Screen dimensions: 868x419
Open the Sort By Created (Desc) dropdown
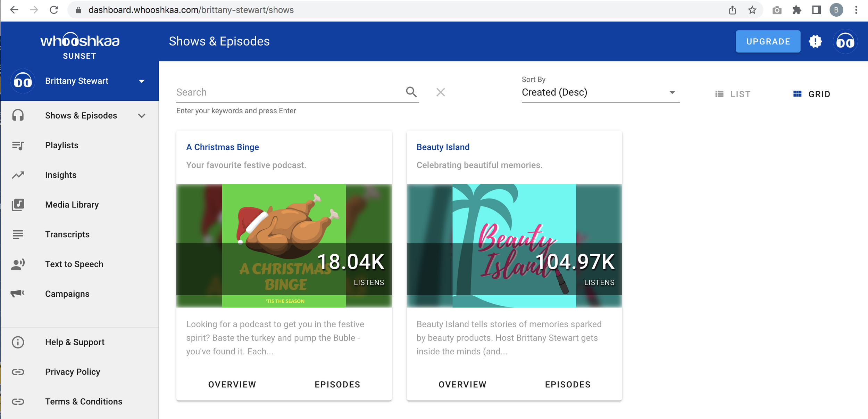tap(600, 92)
